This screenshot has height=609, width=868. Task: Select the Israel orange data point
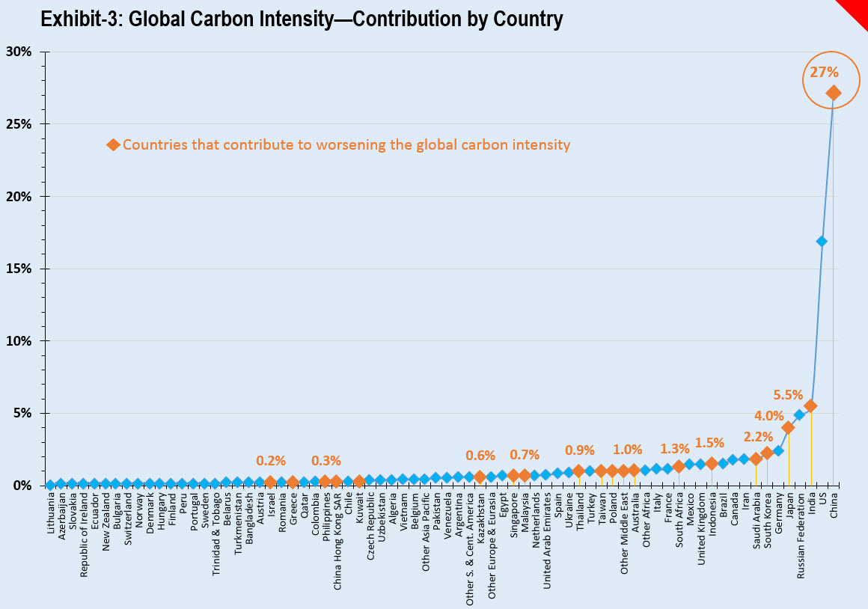pyautogui.click(x=270, y=483)
